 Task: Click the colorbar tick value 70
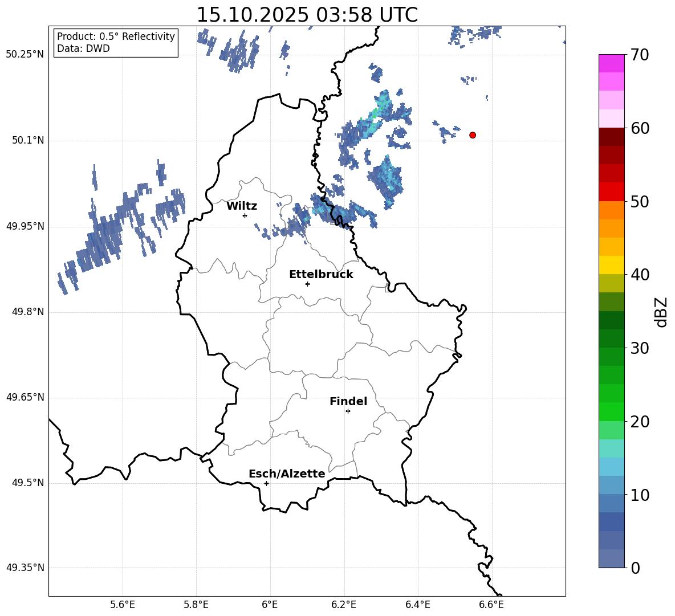pyautogui.click(x=640, y=55)
